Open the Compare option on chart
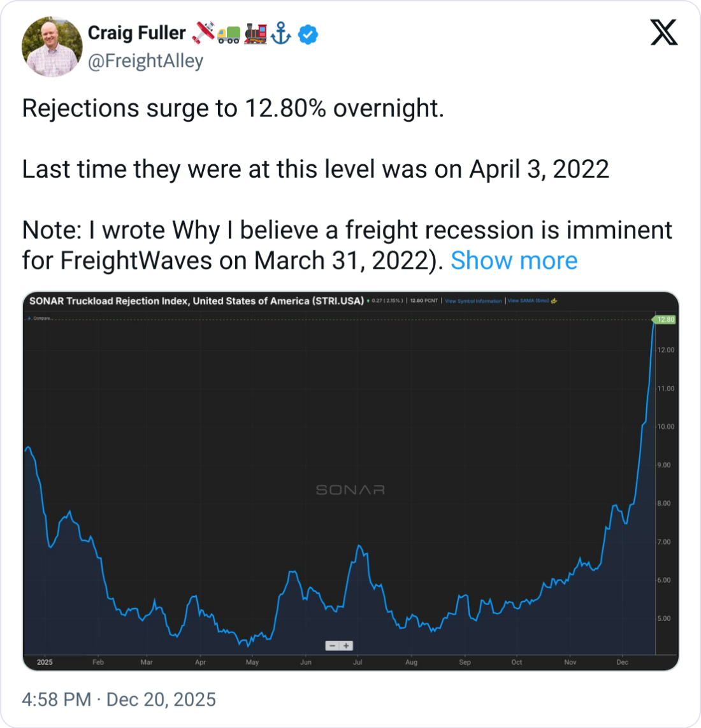This screenshot has width=701, height=728. (40, 318)
